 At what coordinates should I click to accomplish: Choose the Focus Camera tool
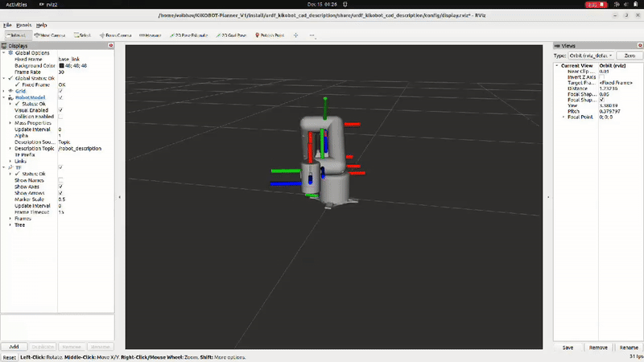pos(118,35)
